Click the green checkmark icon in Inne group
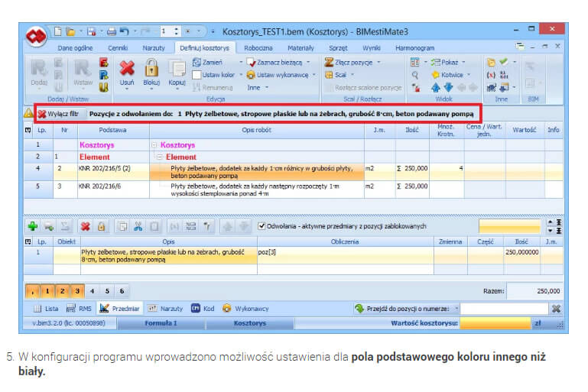Image resolution: width=588 pixels, height=392 pixels. pos(504,61)
